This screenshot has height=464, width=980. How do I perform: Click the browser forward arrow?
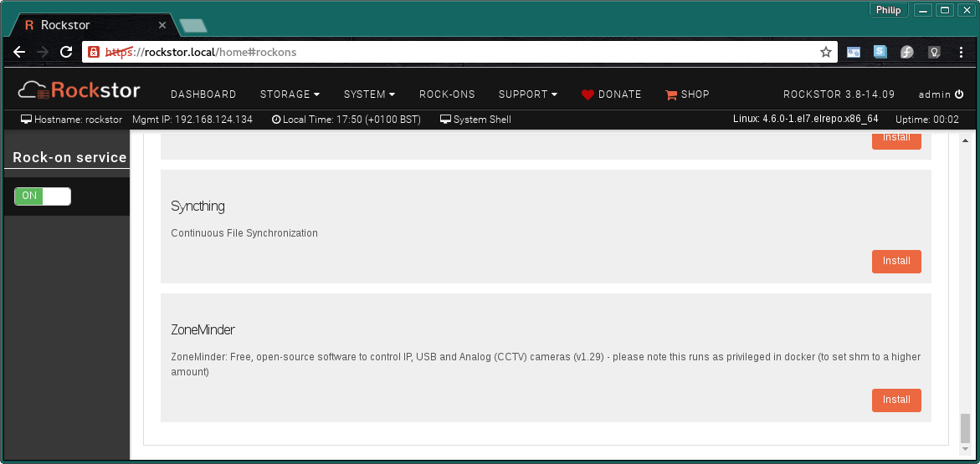point(43,53)
